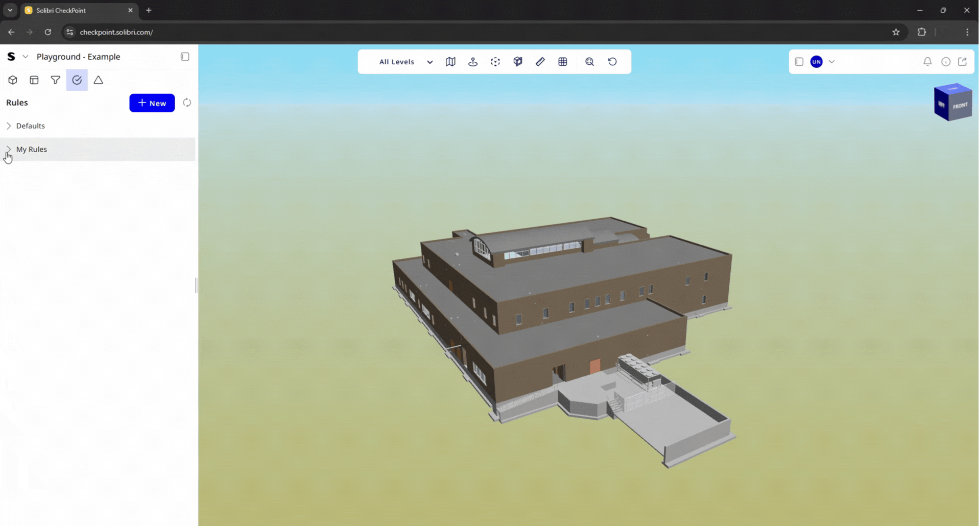This screenshot has width=980, height=526.
Task: Select the dashed-circle selection tool
Action: pyautogui.click(x=495, y=62)
